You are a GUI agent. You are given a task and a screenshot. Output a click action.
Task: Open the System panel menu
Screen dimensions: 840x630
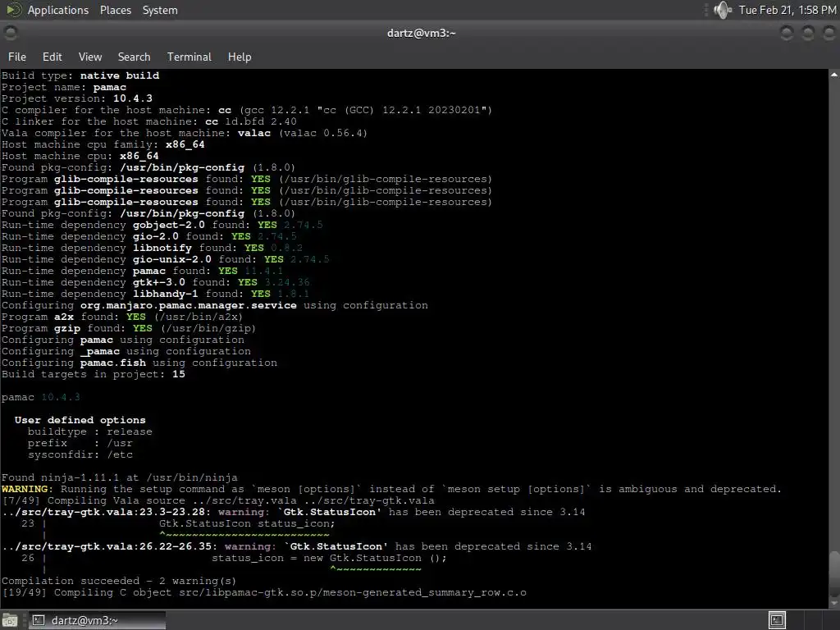[x=160, y=10]
